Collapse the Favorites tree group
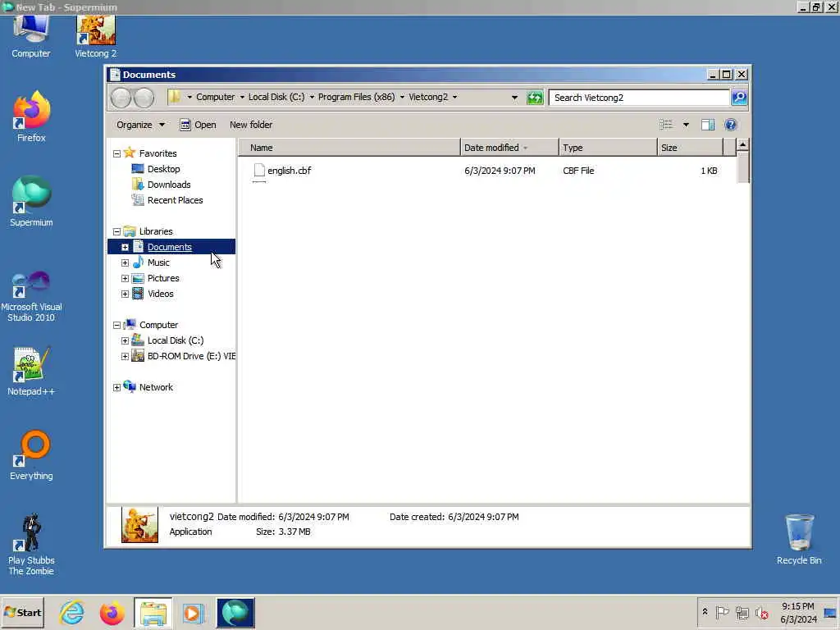This screenshot has width=840, height=630. coord(116,153)
